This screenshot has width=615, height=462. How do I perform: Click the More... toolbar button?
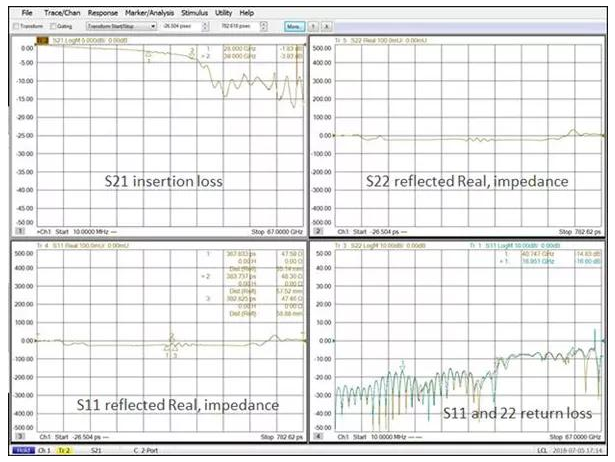point(295,27)
